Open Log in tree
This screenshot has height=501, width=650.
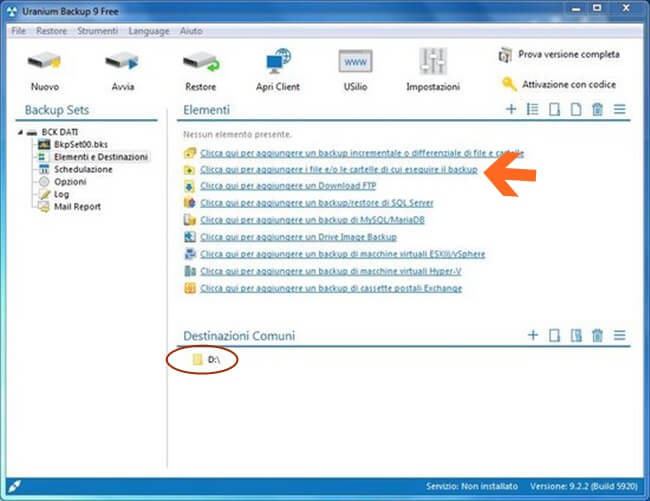61,194
